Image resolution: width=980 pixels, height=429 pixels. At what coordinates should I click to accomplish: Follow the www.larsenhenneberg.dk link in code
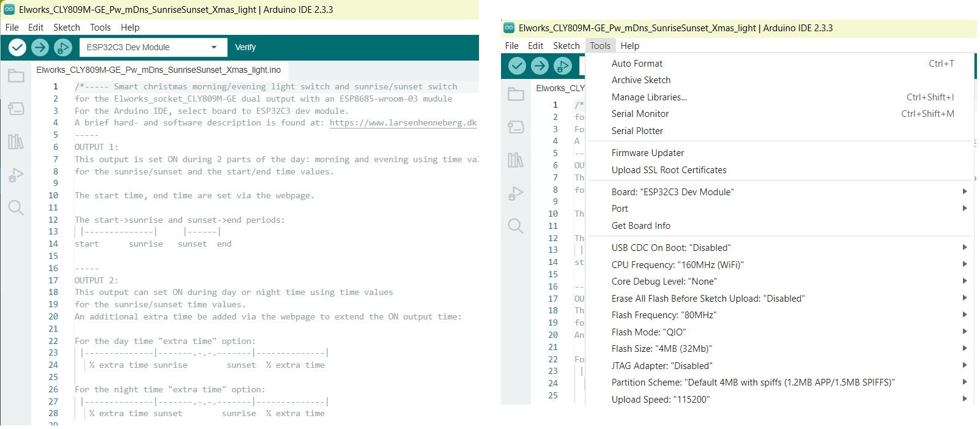click(x=403, y=123)
